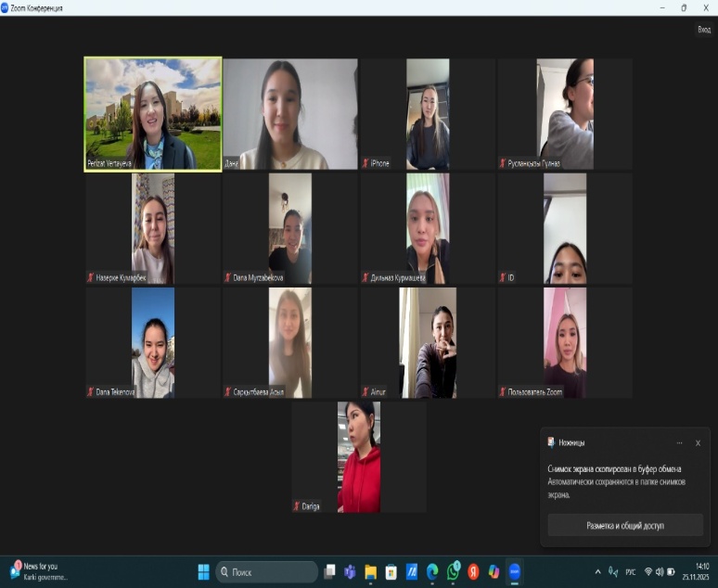Open the clock and date panel
The image size is (718, 588).
700,570
